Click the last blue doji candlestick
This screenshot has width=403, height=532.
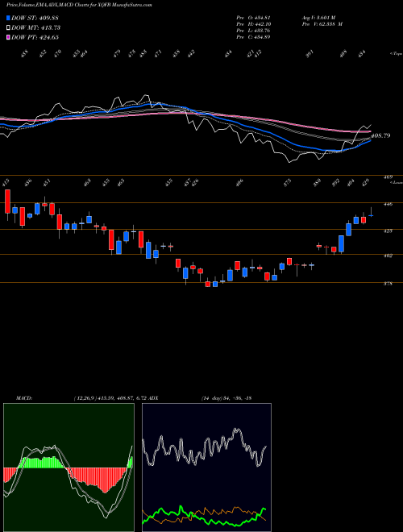pos(371,215)
